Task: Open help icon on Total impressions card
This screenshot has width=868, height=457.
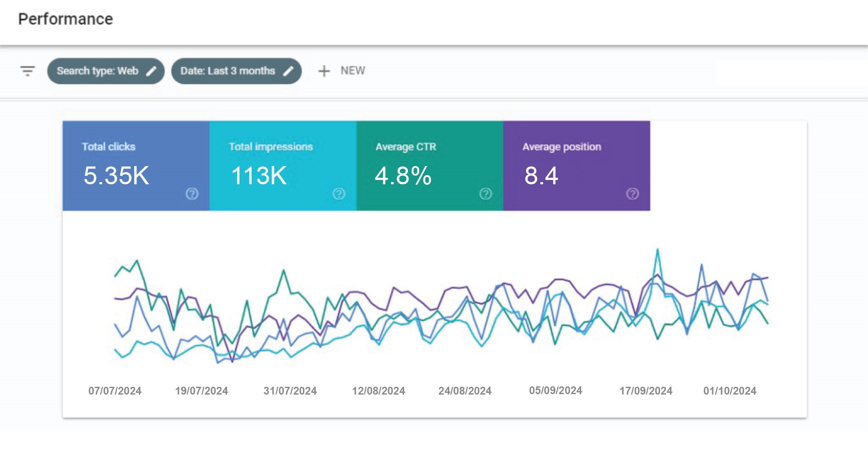Action: click(339, 194)
